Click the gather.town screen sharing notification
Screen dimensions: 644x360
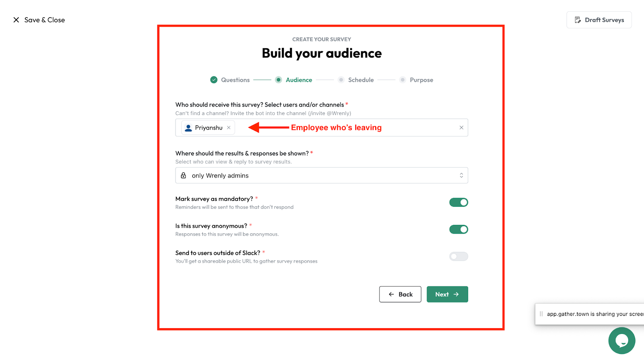pos(590,314)
